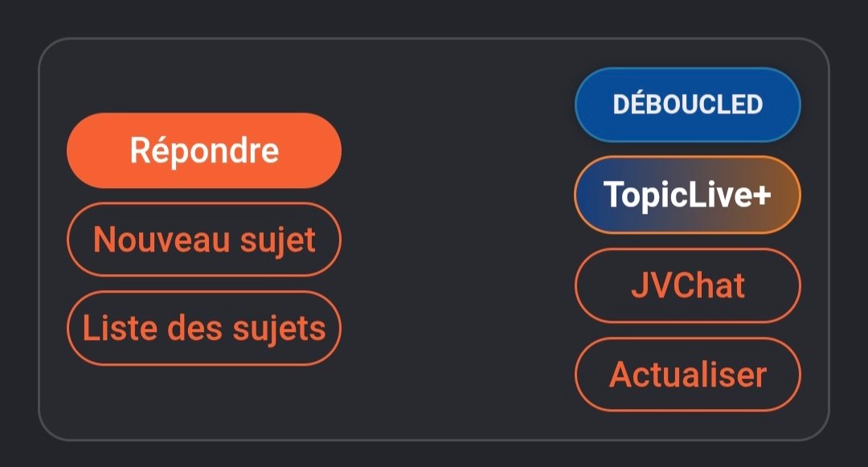Click the outlined Nouveau sujet pill

tap(204, 240)
